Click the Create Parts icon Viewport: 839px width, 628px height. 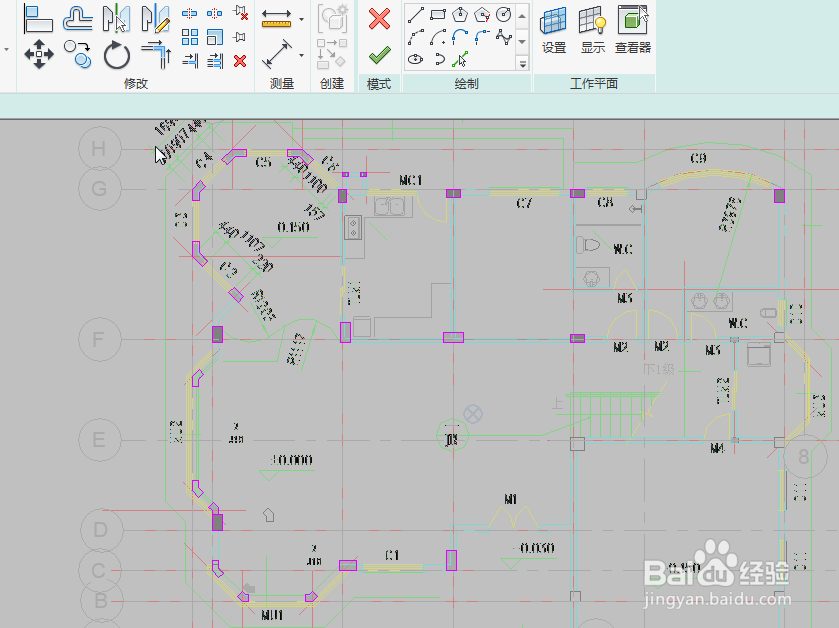(332, 54)
